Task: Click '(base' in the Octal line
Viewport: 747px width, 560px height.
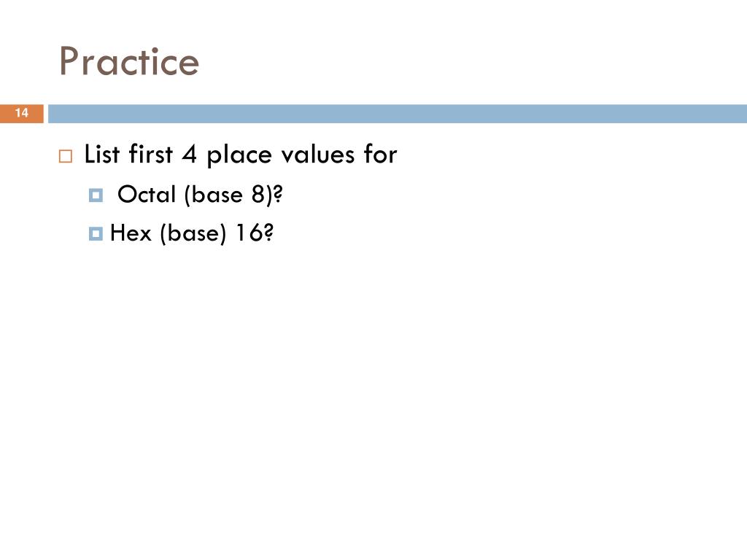Action: (x=214, y=195)
